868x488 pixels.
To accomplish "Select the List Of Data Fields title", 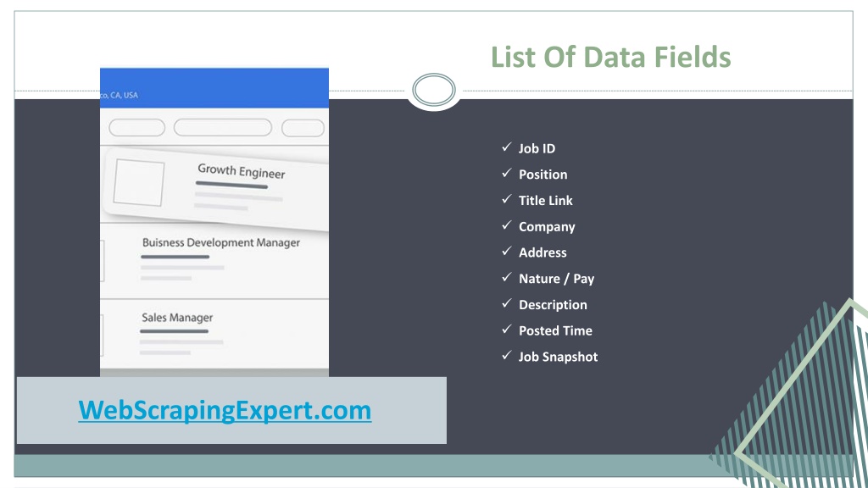I will click(610, 57).
